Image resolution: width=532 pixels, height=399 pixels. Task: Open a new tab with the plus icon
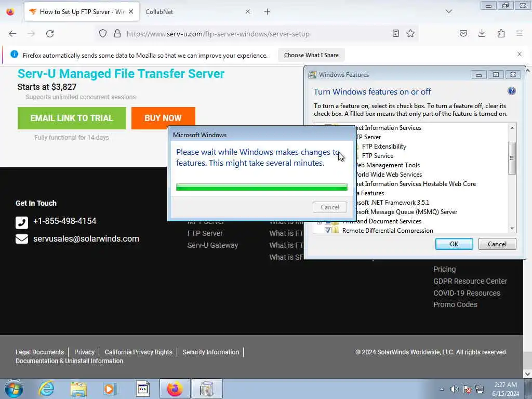(268, 12)
